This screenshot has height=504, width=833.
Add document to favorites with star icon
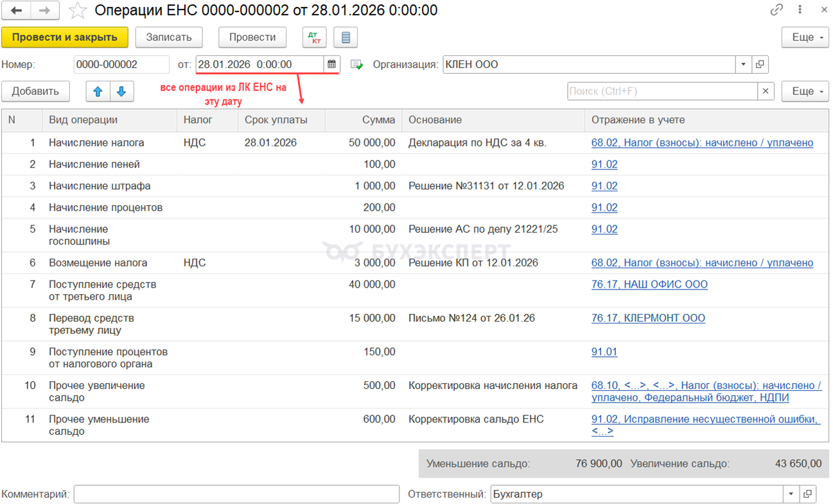(x=78, y=10)
